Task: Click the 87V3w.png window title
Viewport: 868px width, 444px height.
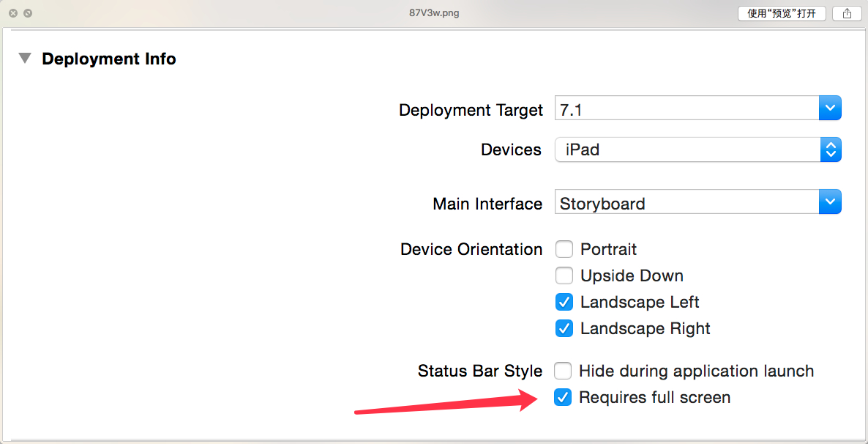Action: pyautogui.click(x=434, y=13)
